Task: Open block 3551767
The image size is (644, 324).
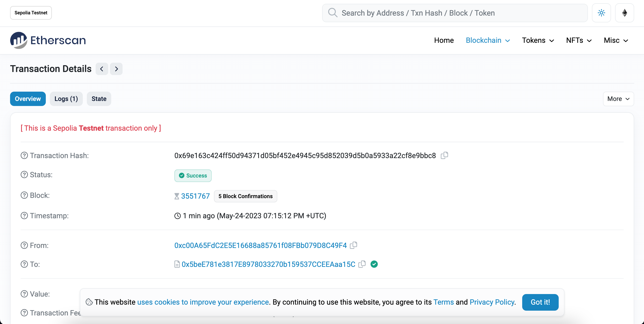Action: 196,196
